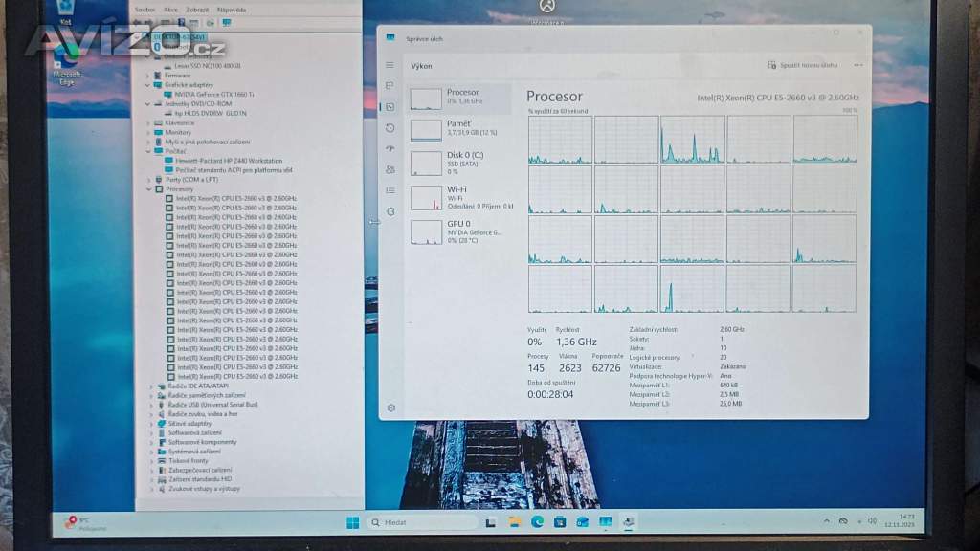Switch to Processes page in Task Manager sidebar

tap(390, 86)
